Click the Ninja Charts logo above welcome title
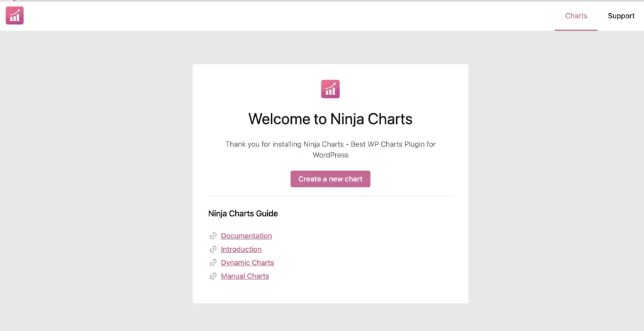The height and width of the screenshot is (331, 644). pyautogui.click(x=330, y=89)
